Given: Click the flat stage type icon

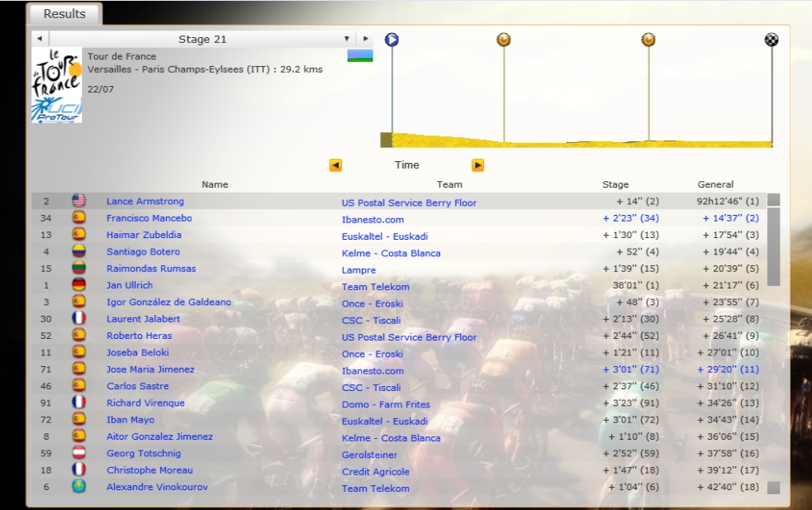Looking at the screenshot, I should click(x=360, y=56).
